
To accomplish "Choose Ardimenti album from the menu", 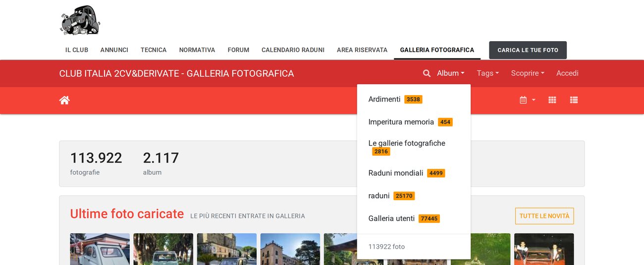I will 414,99.
